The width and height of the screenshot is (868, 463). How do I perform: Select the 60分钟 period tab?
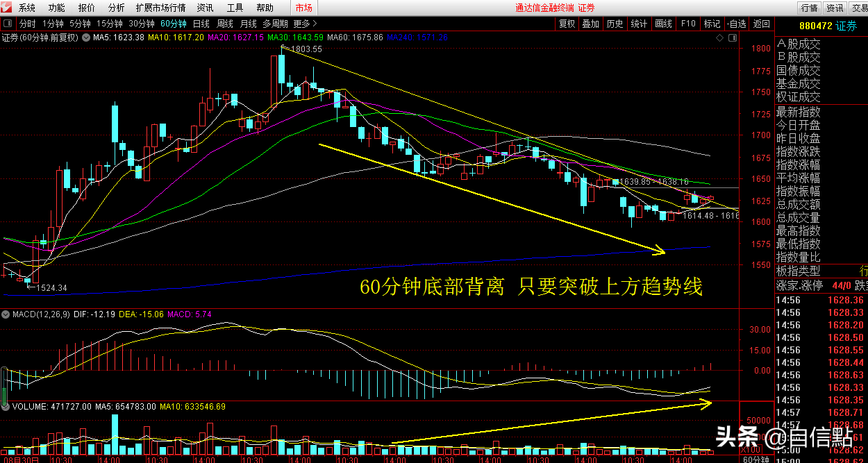pos(174,24)
